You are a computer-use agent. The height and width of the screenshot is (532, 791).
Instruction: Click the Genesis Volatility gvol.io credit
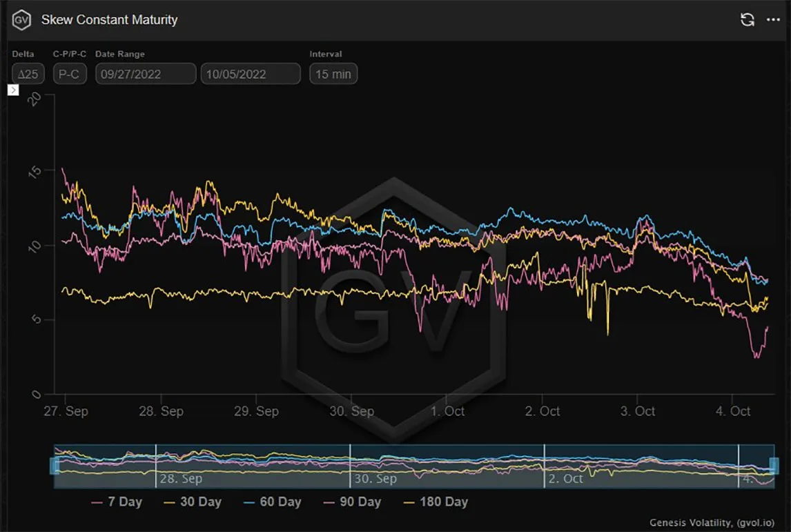click(x=712, y=522)
